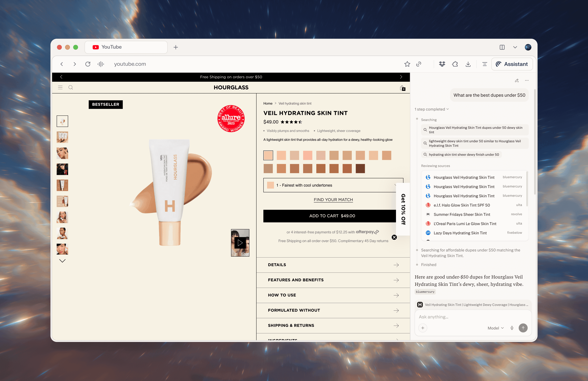Open the Model selector dropdown
The width and height of the screenshot is (588, 381).
point(495,328)
